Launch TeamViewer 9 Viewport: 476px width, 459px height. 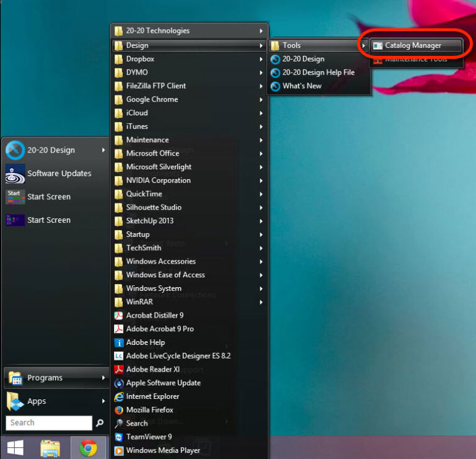(149, 437)
